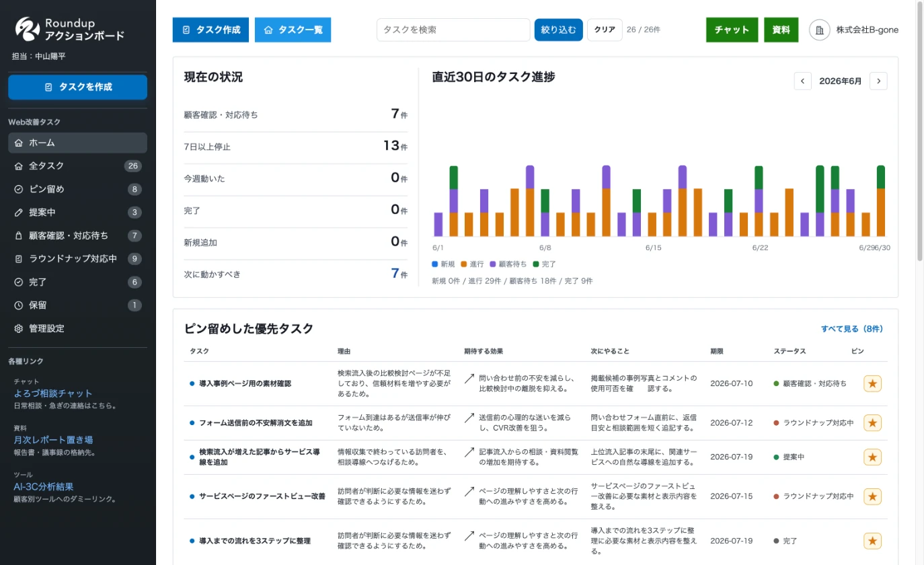Open 管理設定 gear menu item
The image size is (924, 565).
pyautogui.click(x=77, y=328)
